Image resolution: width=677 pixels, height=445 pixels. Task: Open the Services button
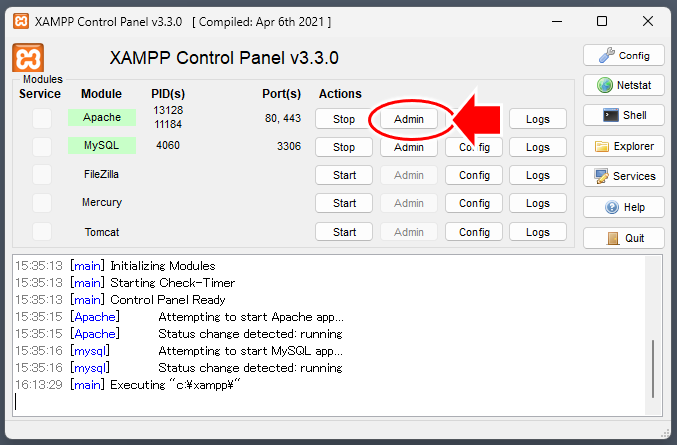(x=623, y=176)
